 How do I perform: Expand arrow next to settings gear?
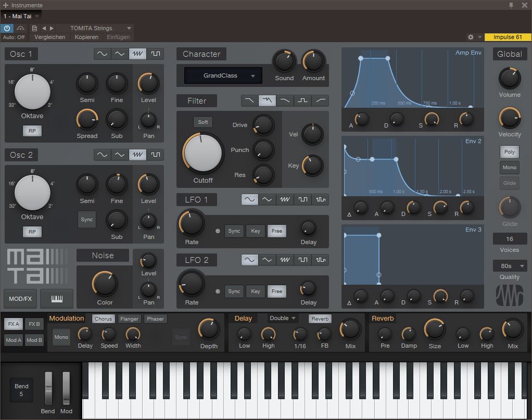[x=480, y=37]
